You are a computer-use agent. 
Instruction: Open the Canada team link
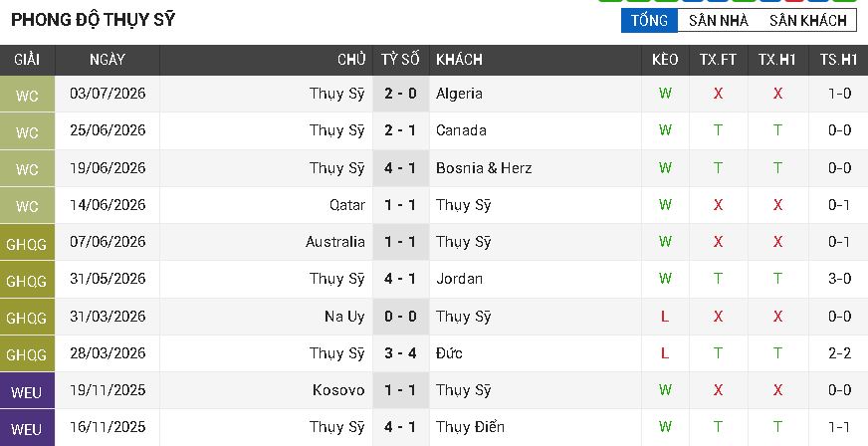(x=461, y=130)
